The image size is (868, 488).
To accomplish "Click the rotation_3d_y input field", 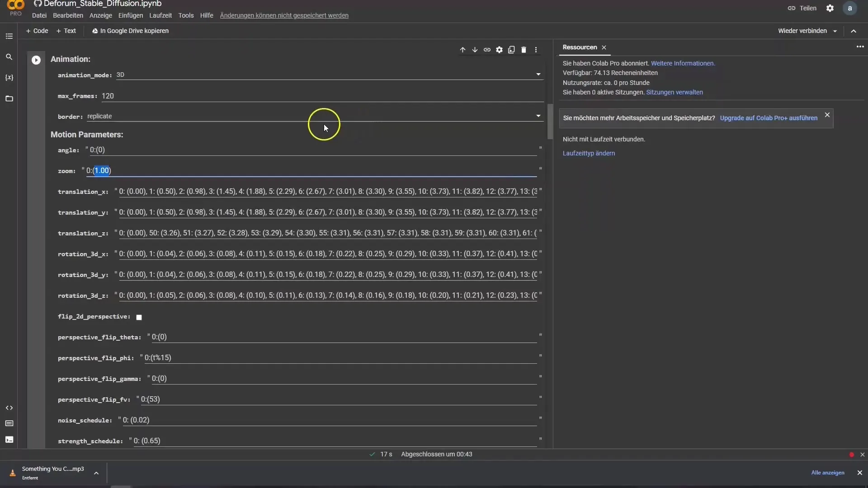I will (x=328, y=275).
